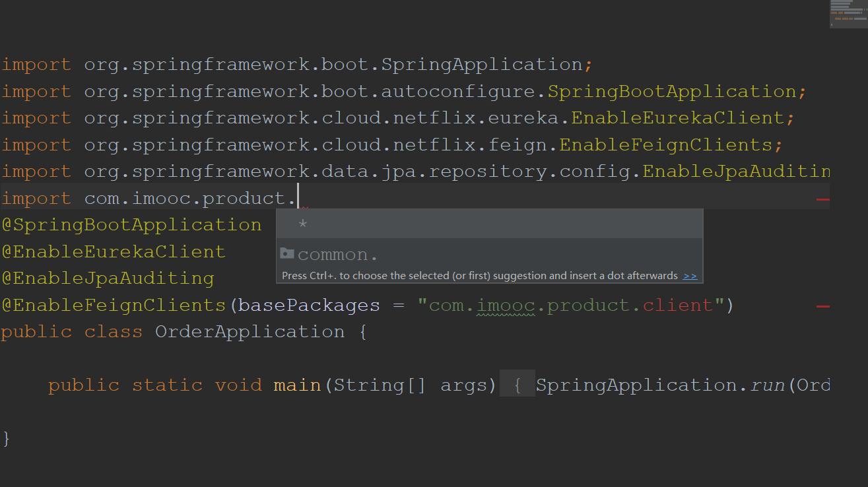The height and width of the screenshot is (487, 868).
Task: Click 'public static void' keywords of main
Action: [155, 385]
